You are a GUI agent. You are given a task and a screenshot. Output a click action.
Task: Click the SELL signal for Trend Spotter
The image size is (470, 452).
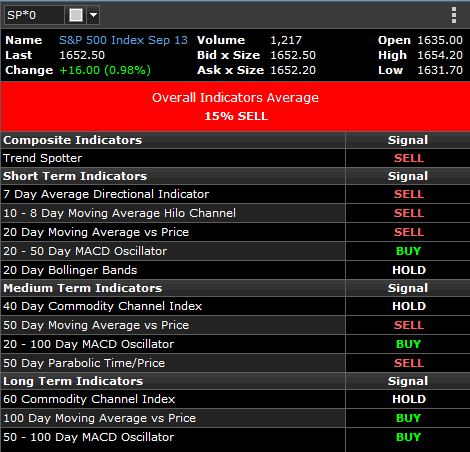tap(409, 158)
